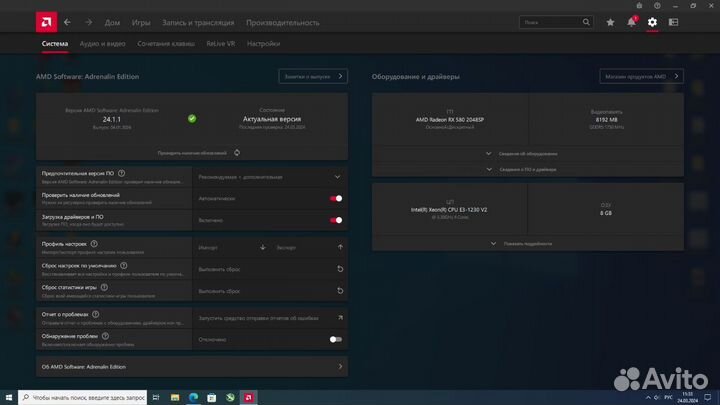Click AMD Radeon RX 580 2048SP text
This screenshot has height=405, width=720.
pyautogui.click(x=450, y=119)
